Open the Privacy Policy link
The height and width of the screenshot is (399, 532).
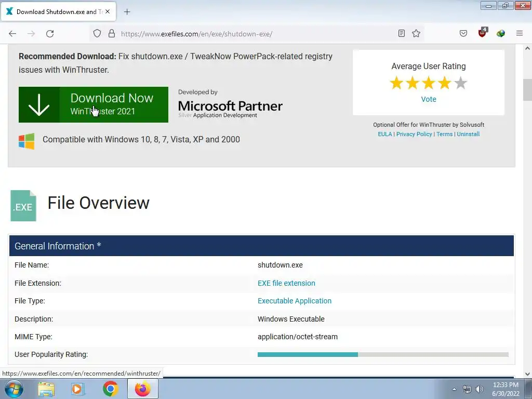414,134
